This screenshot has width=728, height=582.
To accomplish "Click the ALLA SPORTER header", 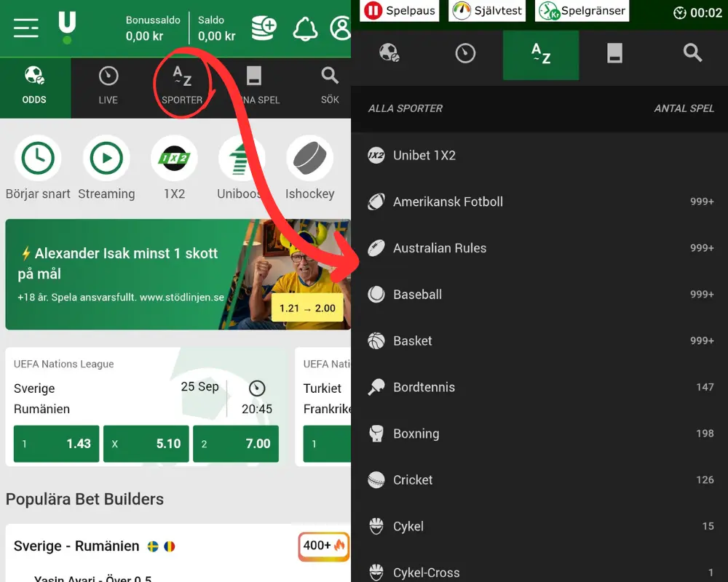I will coord(405,108).
